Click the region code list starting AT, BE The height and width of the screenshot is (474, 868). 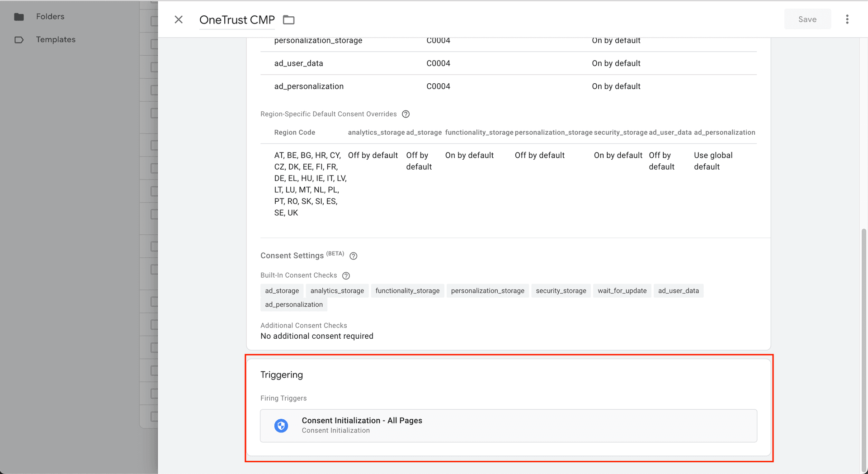[x=310, y=184]
